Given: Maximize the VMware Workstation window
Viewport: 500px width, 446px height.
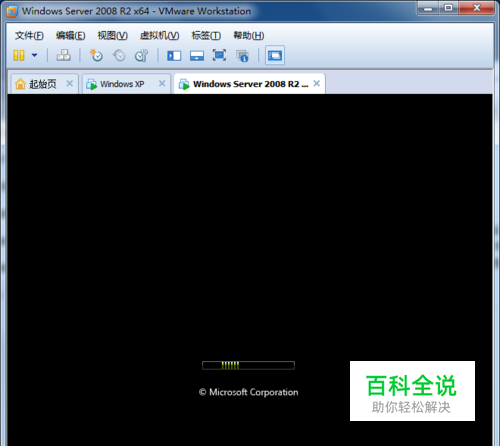Looking at the screenshot, I should [x=449, y=8].
